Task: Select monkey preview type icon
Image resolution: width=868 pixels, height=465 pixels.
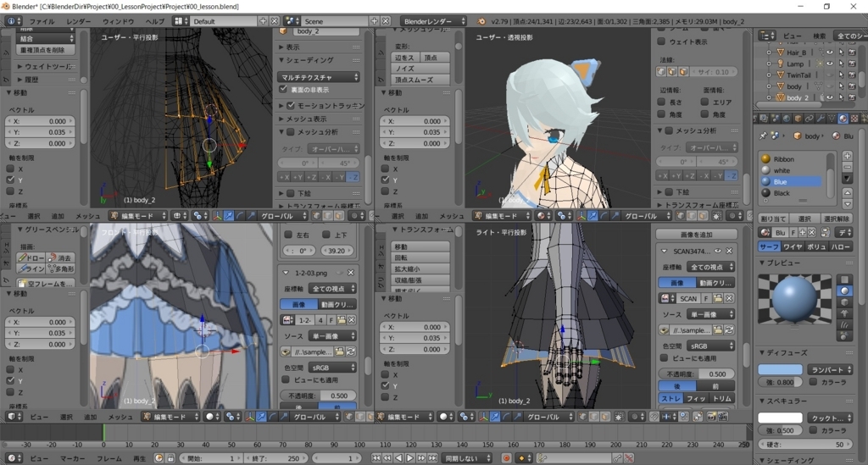Action: 845,313
